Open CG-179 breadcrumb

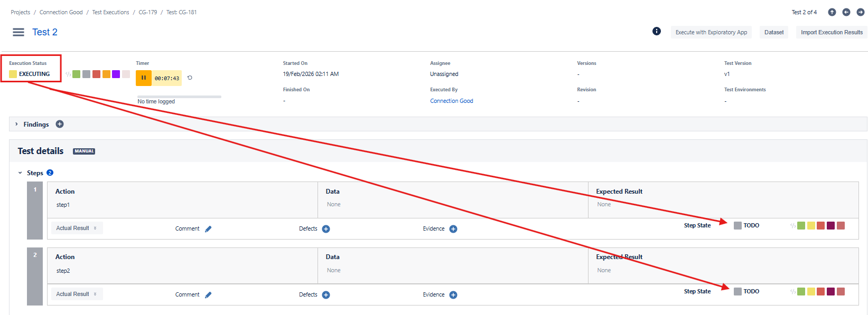148,12
